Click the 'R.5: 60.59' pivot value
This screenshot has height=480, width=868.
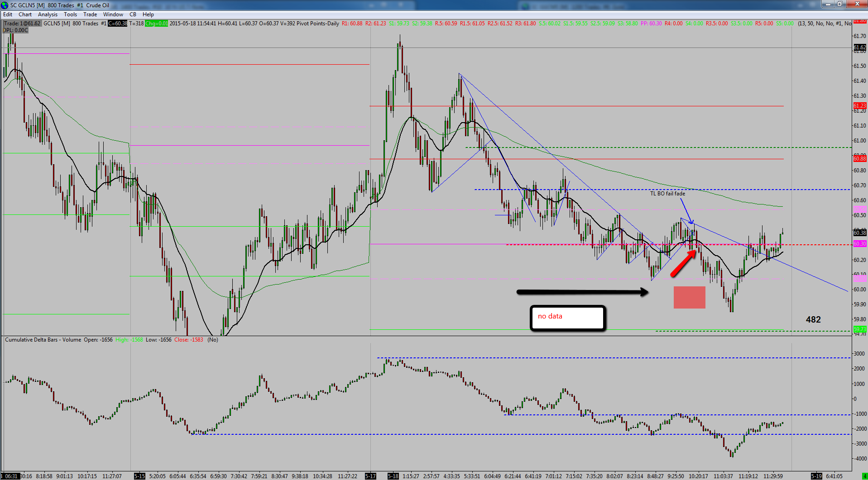(446, 24)
